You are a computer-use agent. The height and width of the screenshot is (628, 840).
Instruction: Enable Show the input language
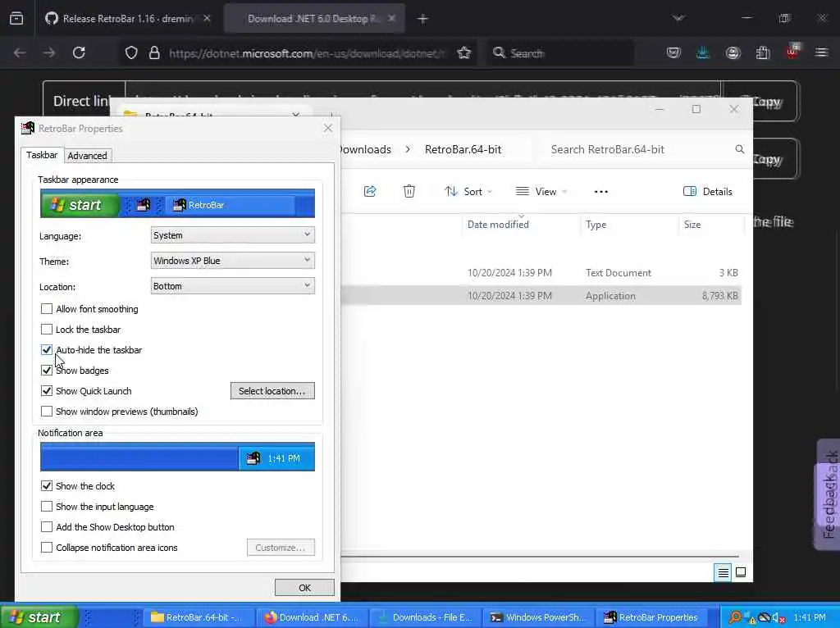click(47, 507)
